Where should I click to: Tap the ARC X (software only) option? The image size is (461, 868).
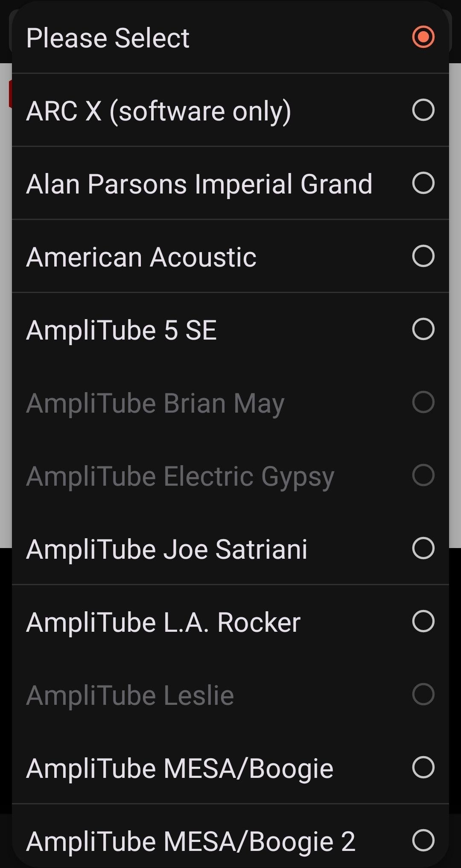pyautogui.click(x=158, y=111)
